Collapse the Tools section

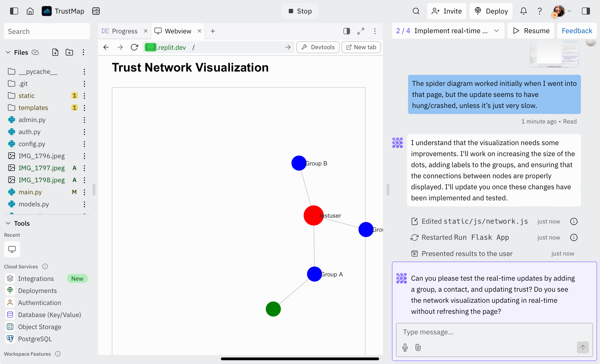click(x=8, y=223)
